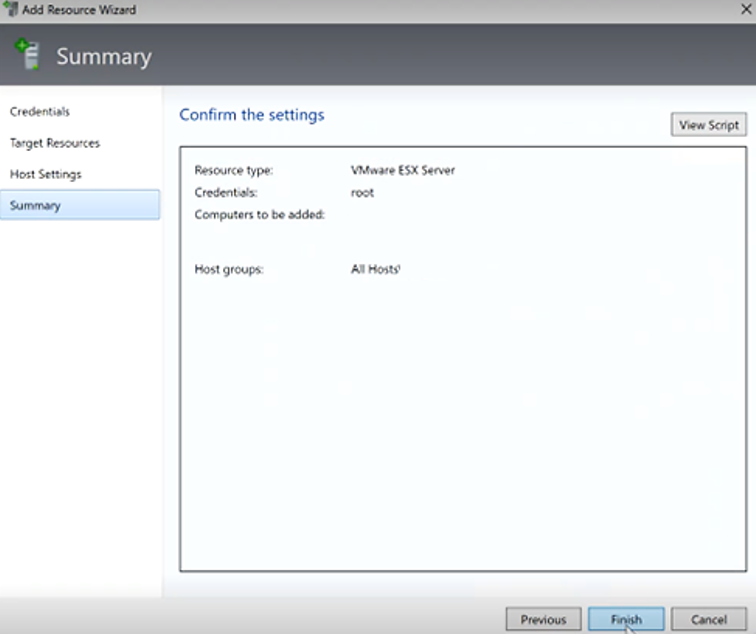
Task: Click the Host groups label
Action: (229, 269)
